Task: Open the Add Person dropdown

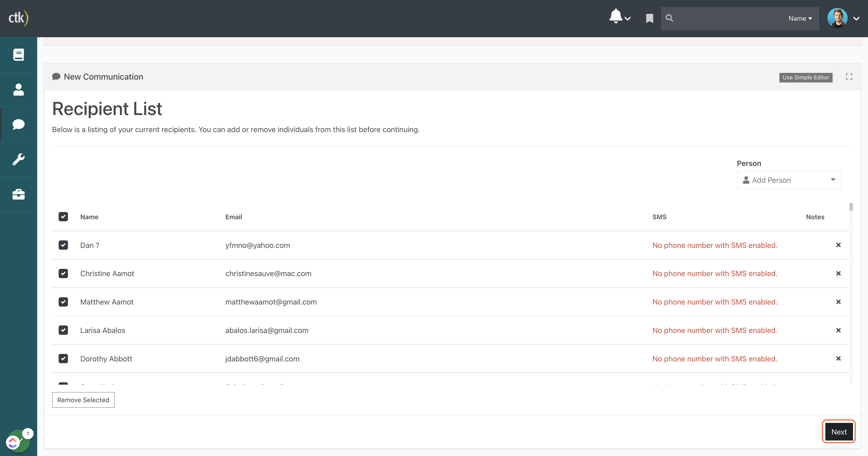Action: tap(788, 180)
